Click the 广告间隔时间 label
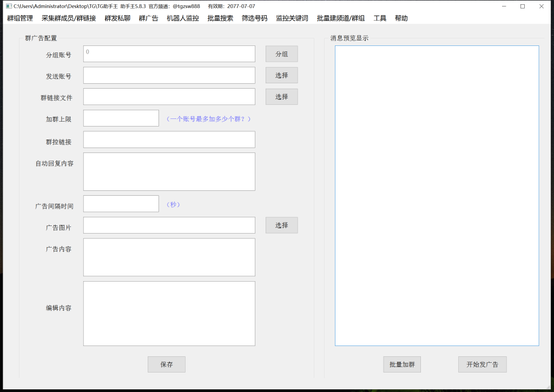 tap(55, 206)
